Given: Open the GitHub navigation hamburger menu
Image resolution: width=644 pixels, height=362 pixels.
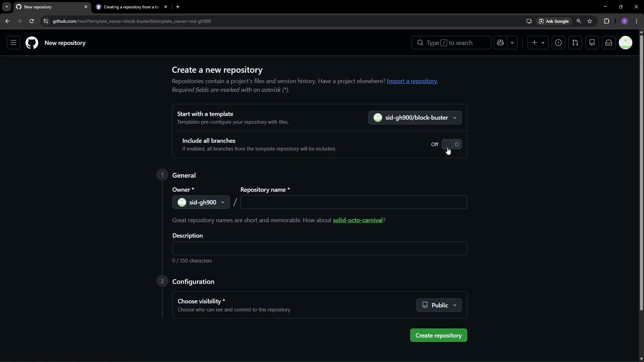Looking at the screenshot, I should pos(13,43).
